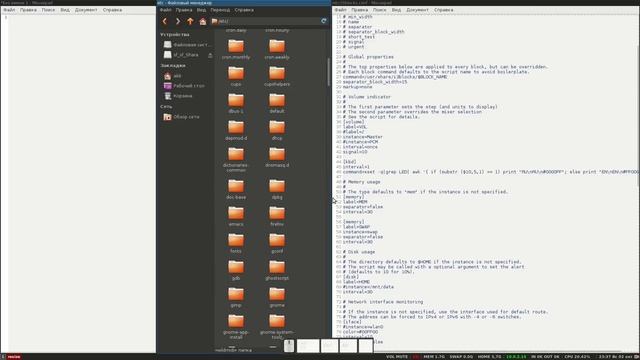
Task: Select the gnome-system-tools folder
Action: click(277, 327)
